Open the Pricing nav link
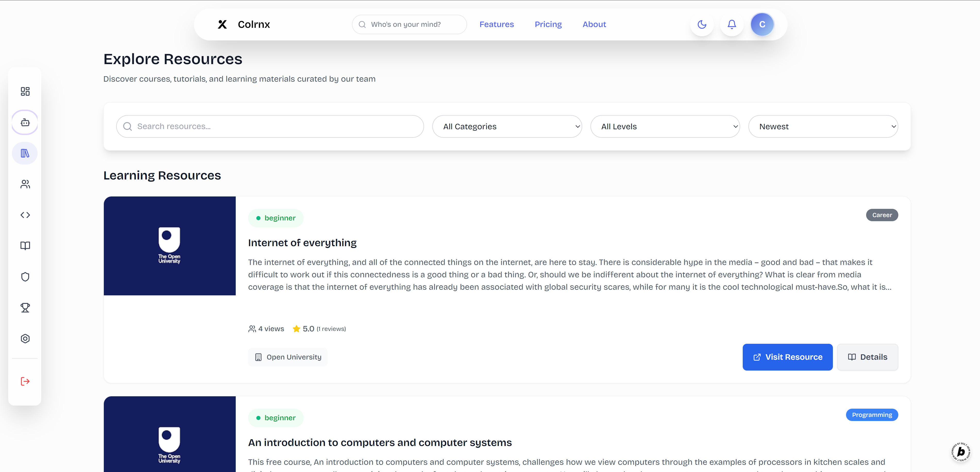Screen dimensions: 980x472 point(548,24)
